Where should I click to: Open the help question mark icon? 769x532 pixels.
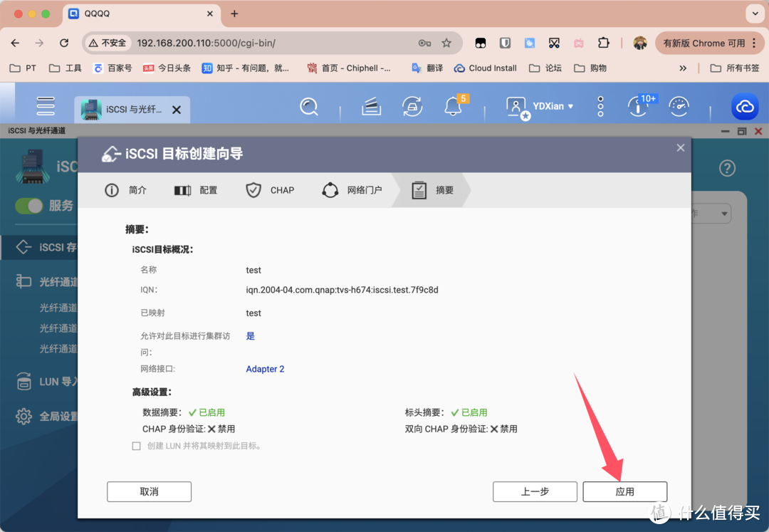(726, 169)
